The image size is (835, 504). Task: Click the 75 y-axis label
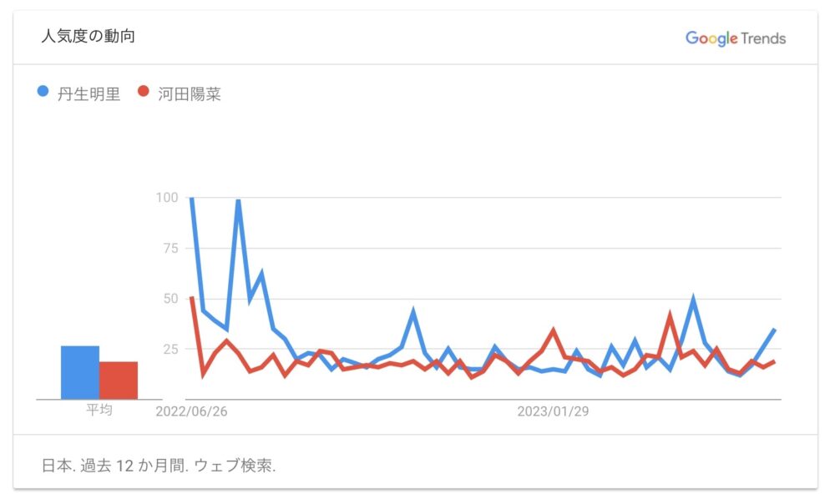tap(170, 249)
